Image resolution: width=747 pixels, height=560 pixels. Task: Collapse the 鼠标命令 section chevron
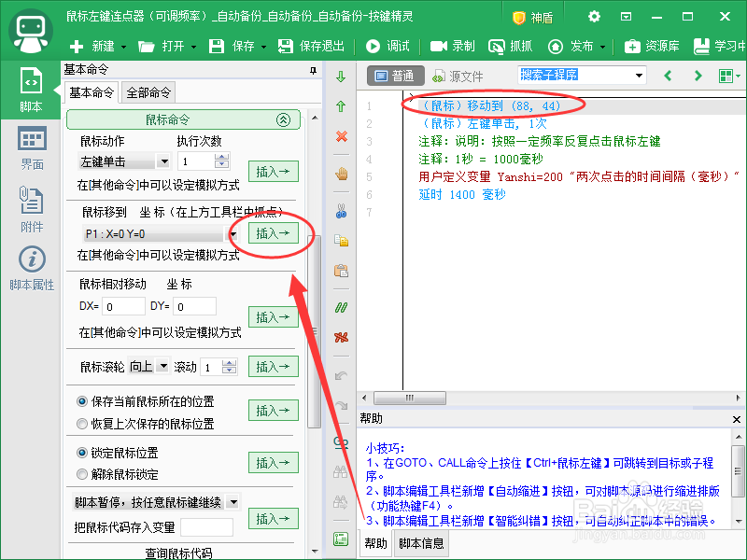point(284,119)
